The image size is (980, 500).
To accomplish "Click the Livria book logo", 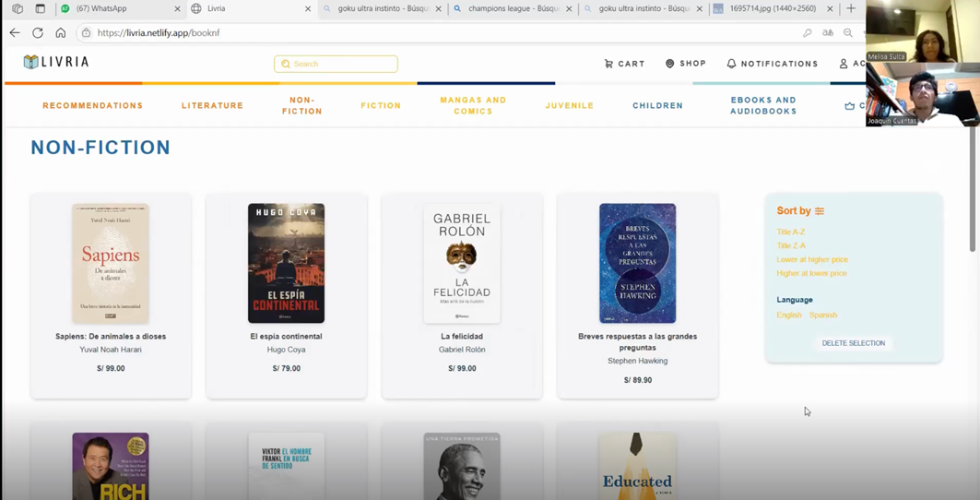I will tap(30, 61).
